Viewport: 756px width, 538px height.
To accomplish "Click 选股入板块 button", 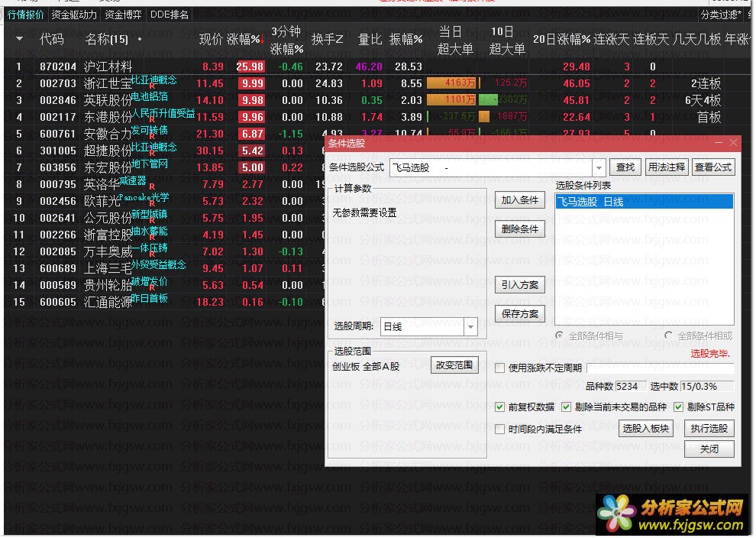I will pos(645,429).
